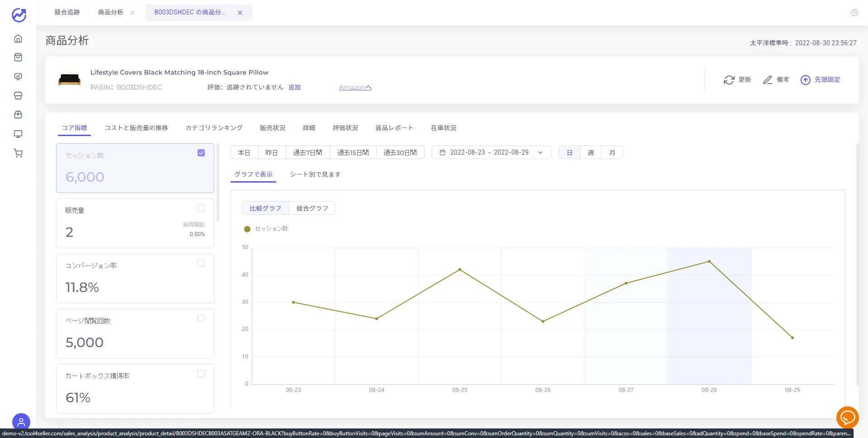Screen dimensions: 868x438
Task: Open the store icon in sidebar
Action: [18, 96]
